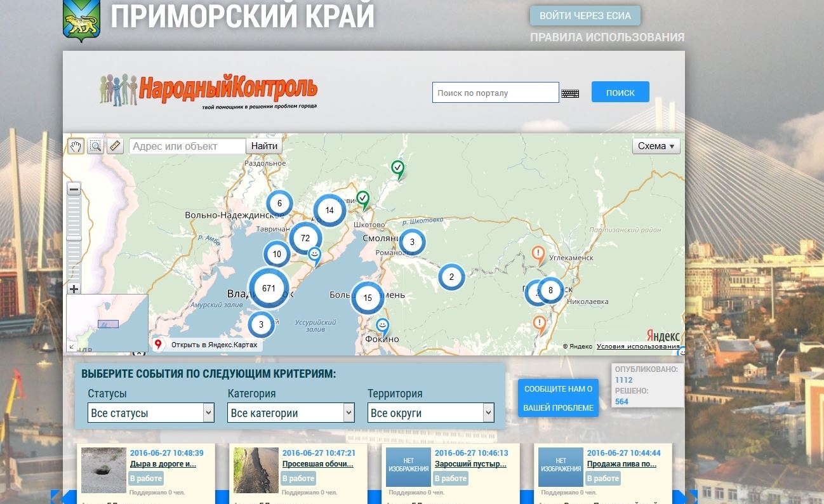Open the Все статусы dropdown
This screenshot has height=504, width=824.
151,413
